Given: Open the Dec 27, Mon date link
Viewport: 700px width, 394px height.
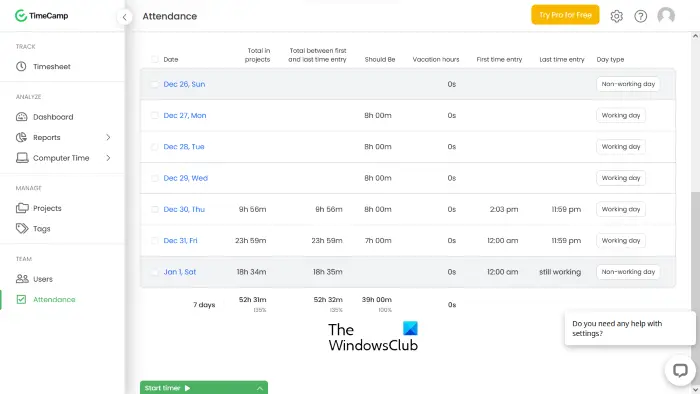Looking at the screenshot, I should point(185,115).
